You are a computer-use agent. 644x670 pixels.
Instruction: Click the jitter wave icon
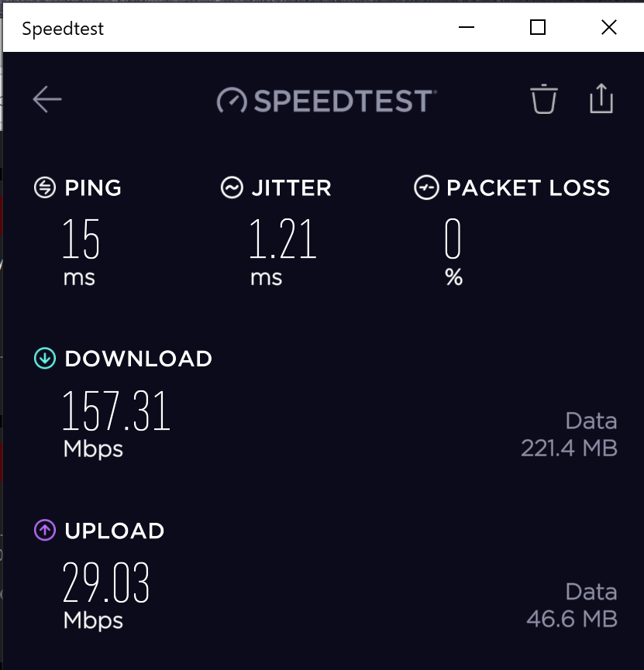232,187
